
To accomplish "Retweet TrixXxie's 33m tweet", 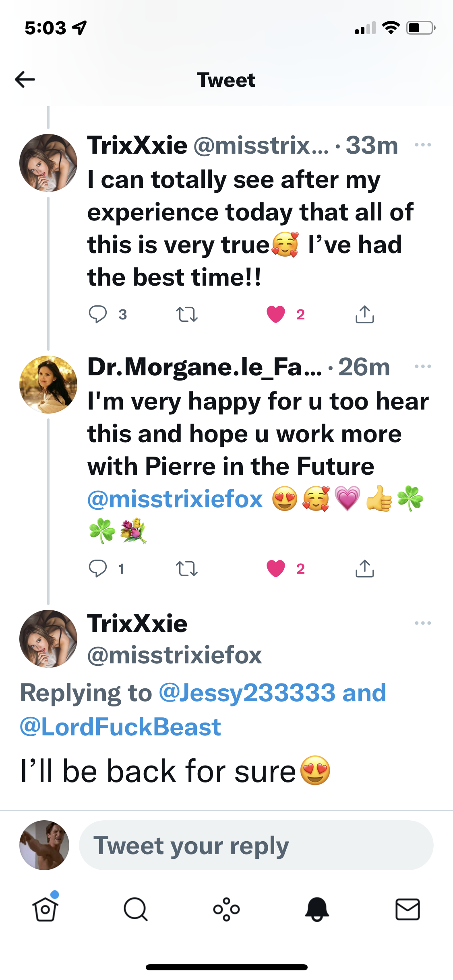I will click(187, 314).
